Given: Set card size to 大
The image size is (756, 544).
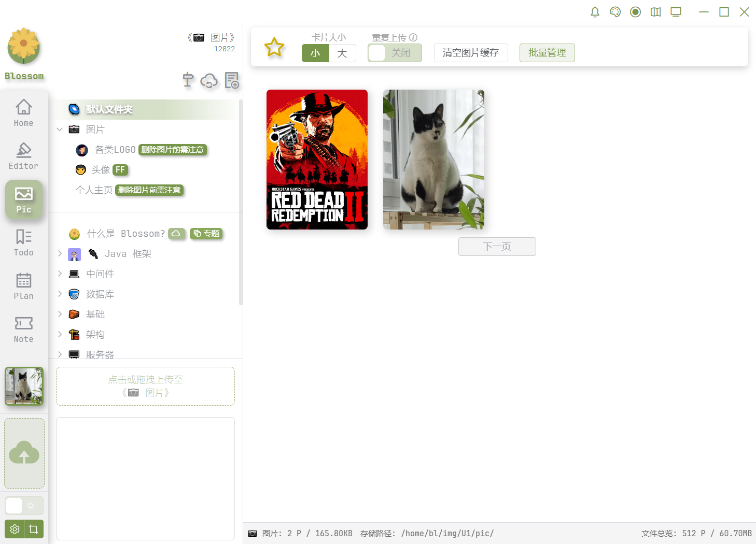Looking at the screenshot, I should pos(342,53).
